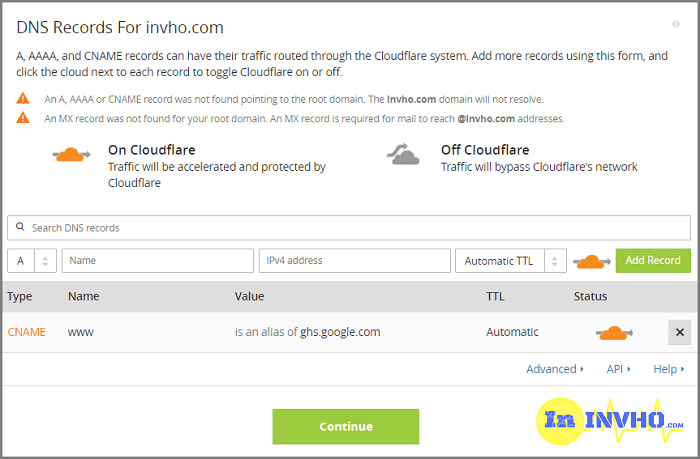Expand the Advanced menu

click(x=555, y=369)
